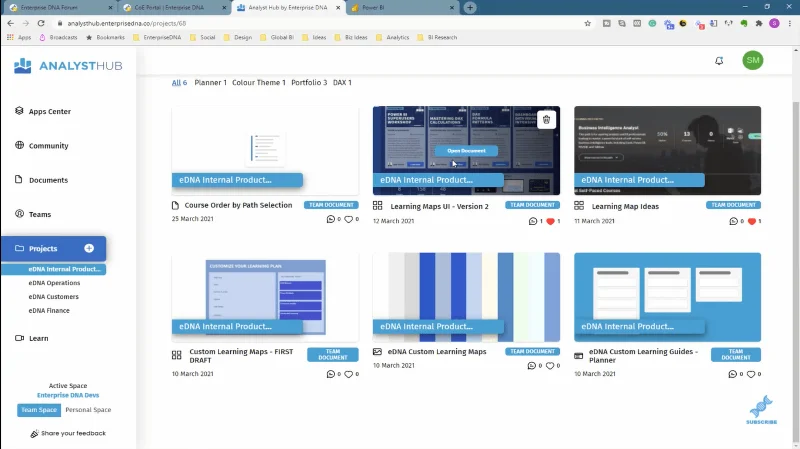Filter documents by All 6

click(179, 82)
